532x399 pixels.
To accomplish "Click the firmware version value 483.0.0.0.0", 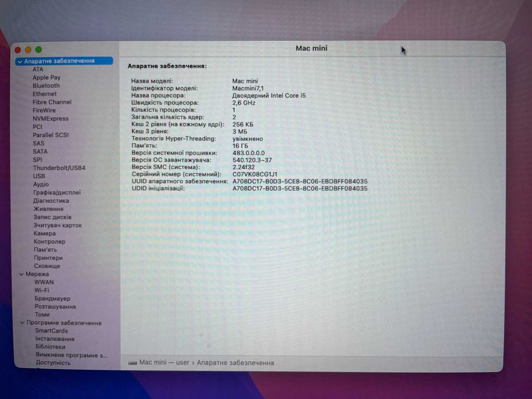I will pos(249,153).
